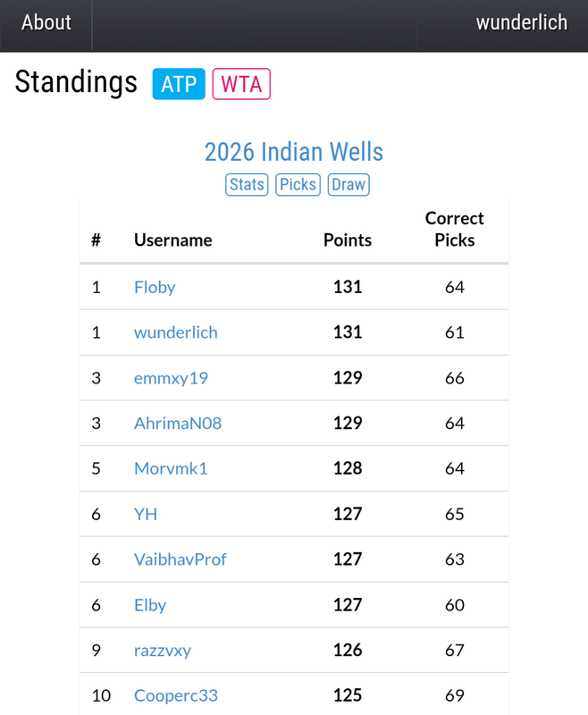Open YH's user profile
The image size is (588, 715).
(146, 514)
